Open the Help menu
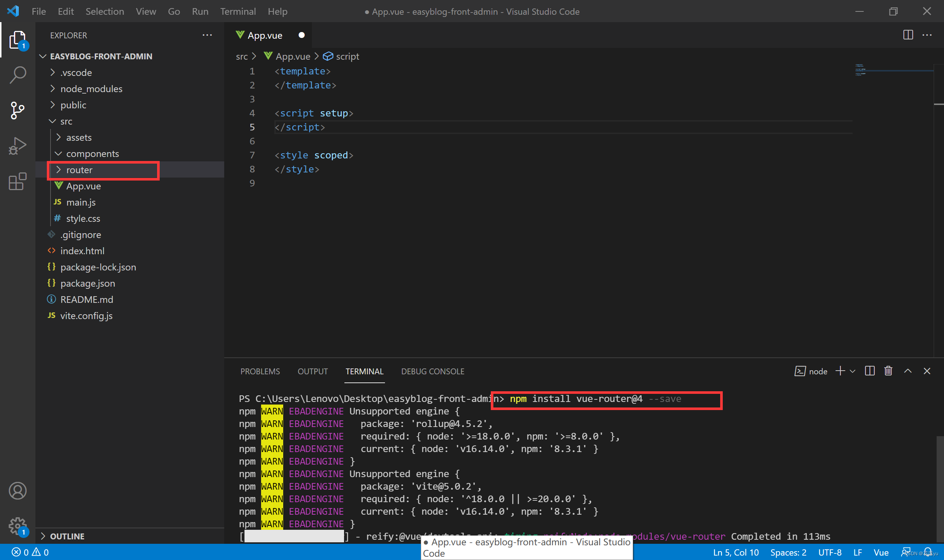This screenshot has height=560, width=944. point(278,12)
